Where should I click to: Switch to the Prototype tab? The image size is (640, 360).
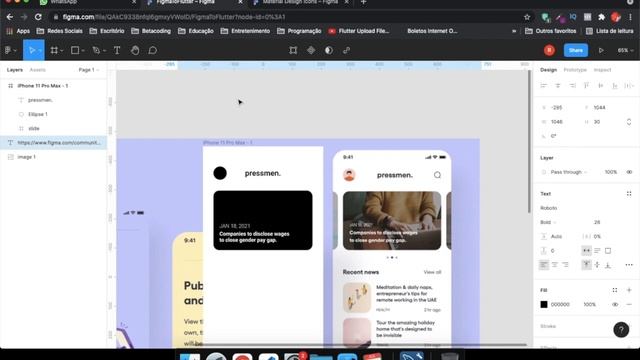(575, 70)
